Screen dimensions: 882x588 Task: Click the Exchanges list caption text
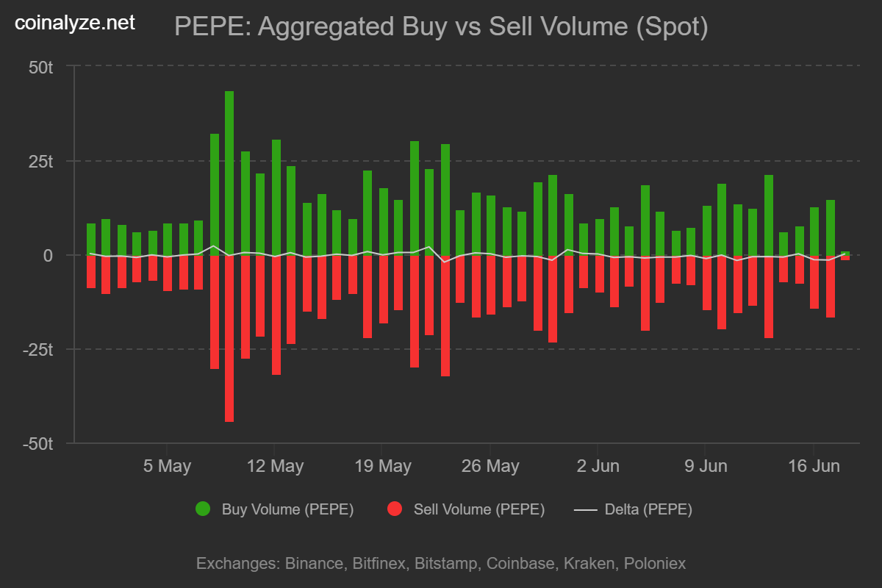[x=441, y=564]
